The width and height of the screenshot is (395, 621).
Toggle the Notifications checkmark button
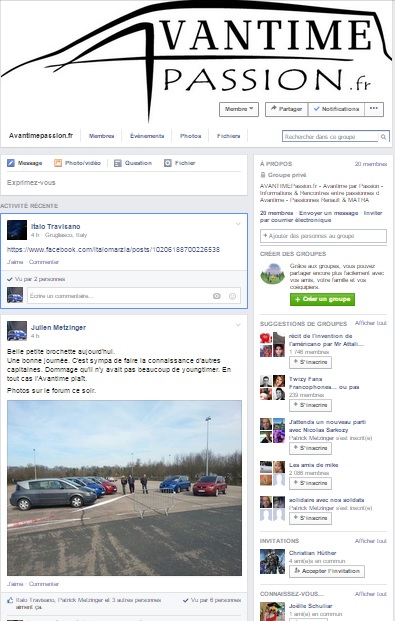pos(336,109)
